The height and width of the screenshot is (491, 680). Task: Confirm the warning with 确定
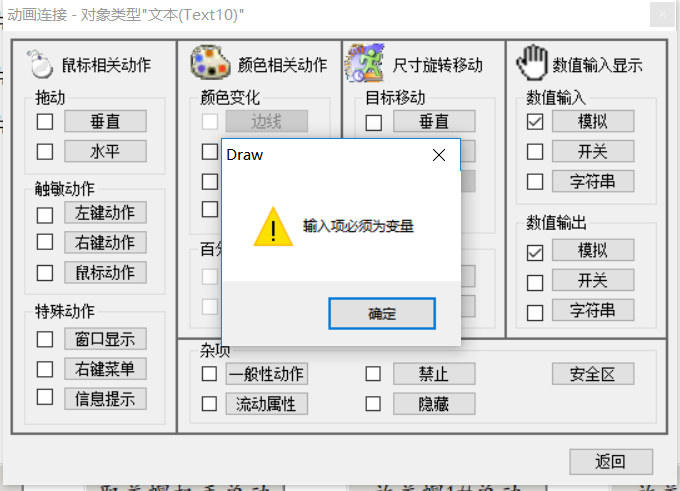tap(382, 313)
